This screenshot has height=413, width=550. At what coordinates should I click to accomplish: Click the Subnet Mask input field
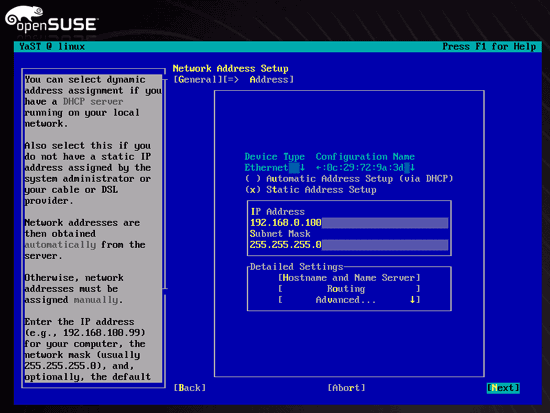pos(349,245)
